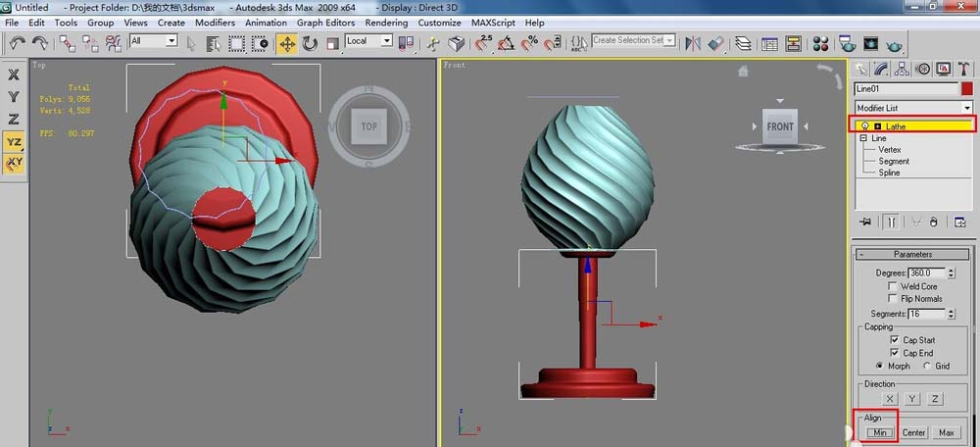Image resolution: width=980 pixels, height=447 pixels.
Task: Enable the Flip Normals checkbox
Action: pos(893,299)
